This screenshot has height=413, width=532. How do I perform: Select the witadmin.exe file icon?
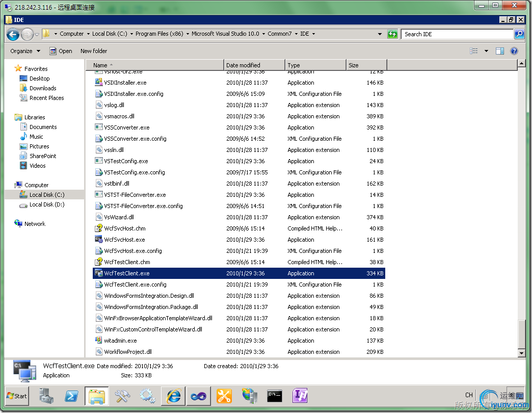(x=99, y=340)
